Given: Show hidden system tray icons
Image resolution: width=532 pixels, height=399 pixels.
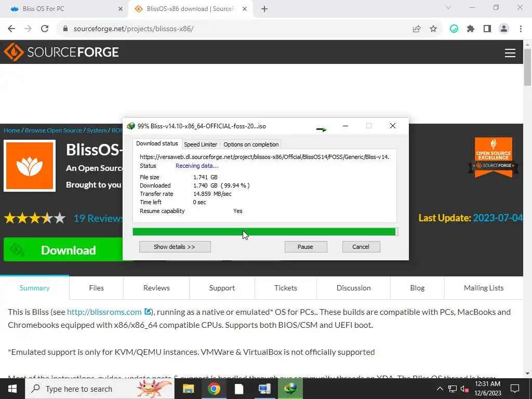Looking at the screenshot, I should (440, 389).
